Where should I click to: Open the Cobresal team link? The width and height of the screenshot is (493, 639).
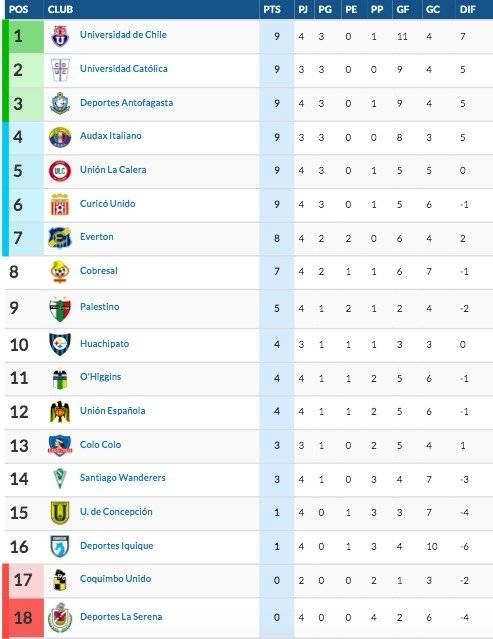click(99, 271)
